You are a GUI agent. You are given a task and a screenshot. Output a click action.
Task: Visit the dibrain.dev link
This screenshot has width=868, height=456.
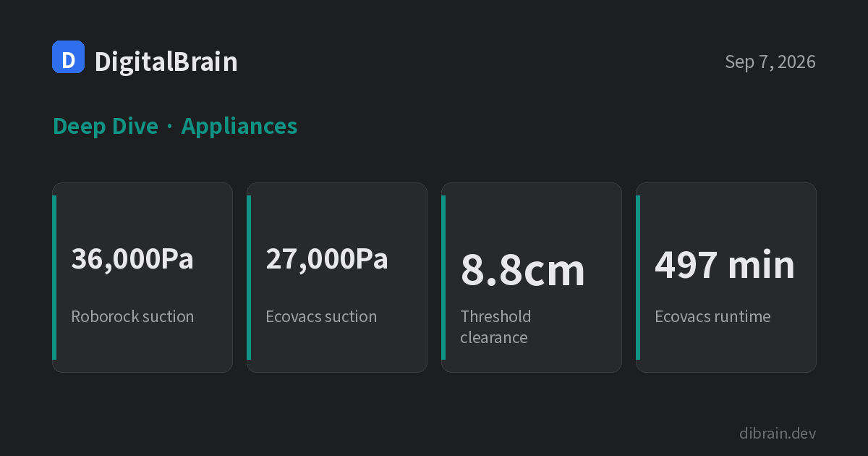point(778,434)
